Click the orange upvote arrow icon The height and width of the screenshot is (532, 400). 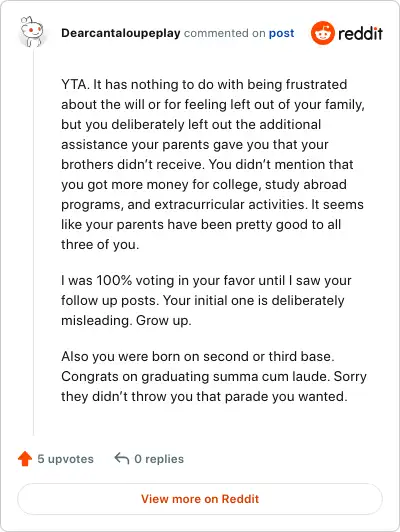coord(25,459)
